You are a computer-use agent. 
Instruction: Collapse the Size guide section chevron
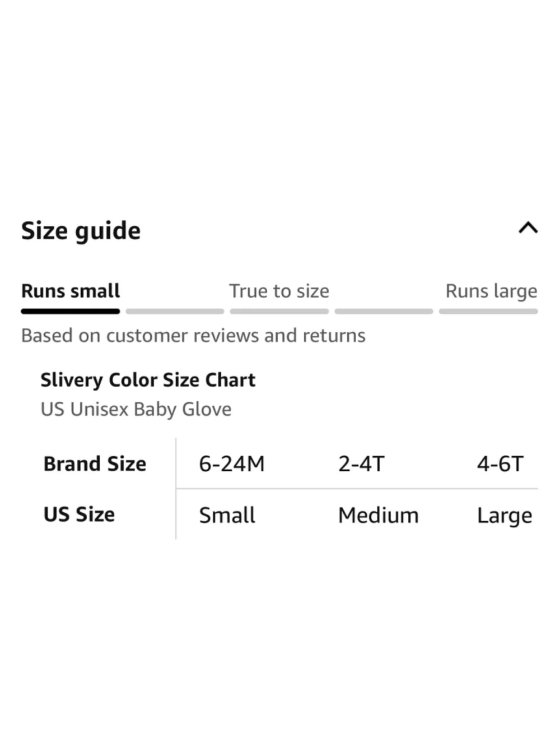[528, 228]
